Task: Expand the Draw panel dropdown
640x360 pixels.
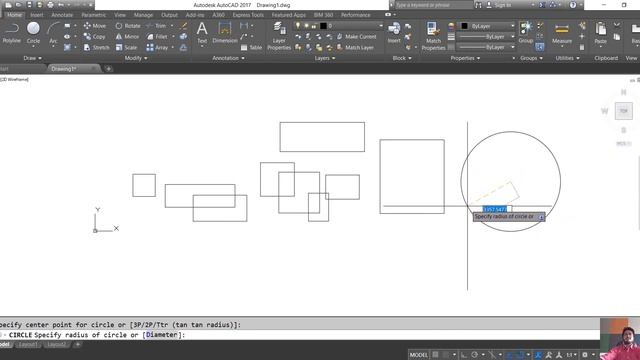Action: coord(33,58)
